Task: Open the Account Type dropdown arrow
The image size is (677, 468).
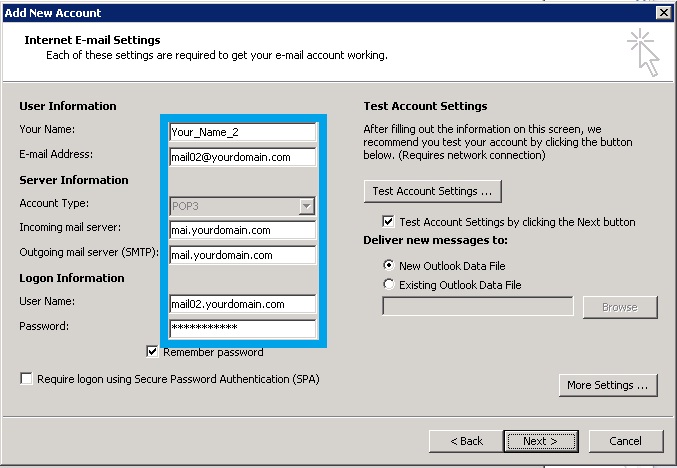Action: click(x=306, y=206)
